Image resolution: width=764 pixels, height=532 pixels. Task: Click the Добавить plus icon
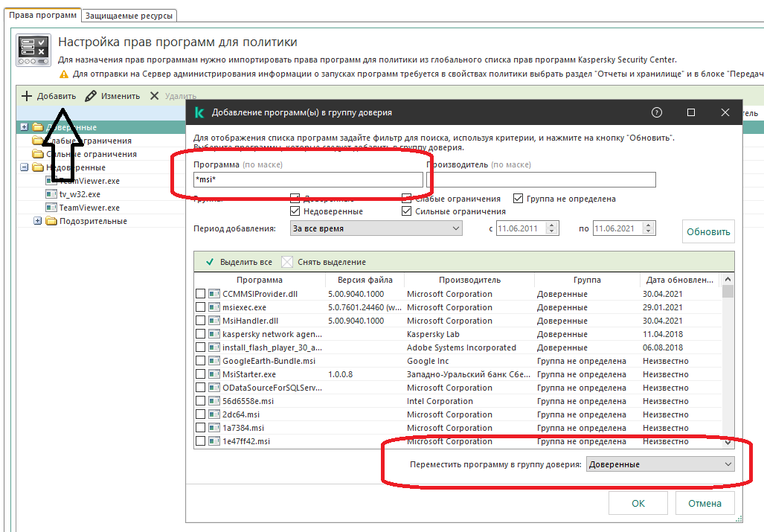[27, 96]
